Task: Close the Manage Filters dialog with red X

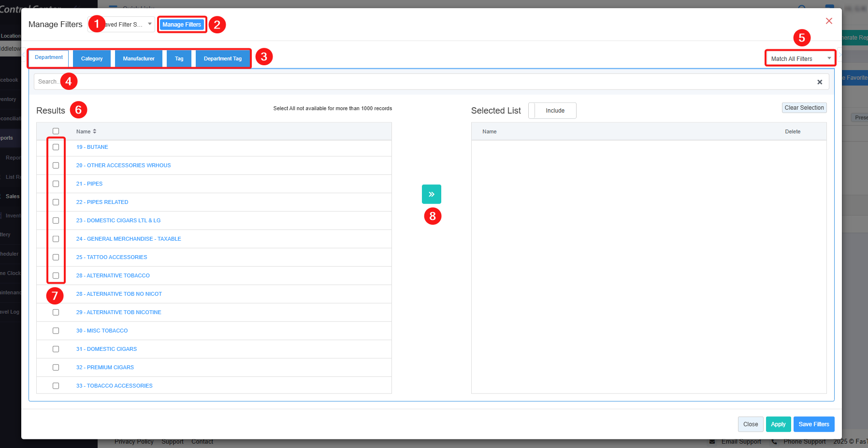Action: point(829,21)
